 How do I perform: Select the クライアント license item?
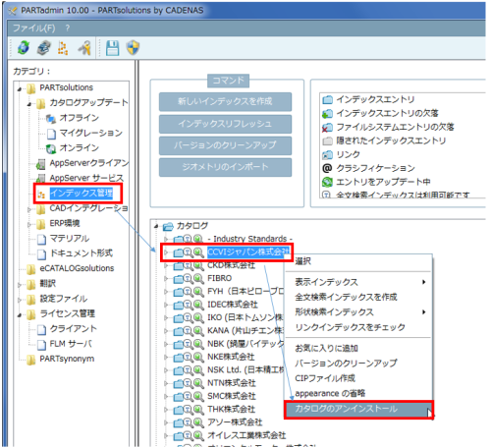pos(74,329)
